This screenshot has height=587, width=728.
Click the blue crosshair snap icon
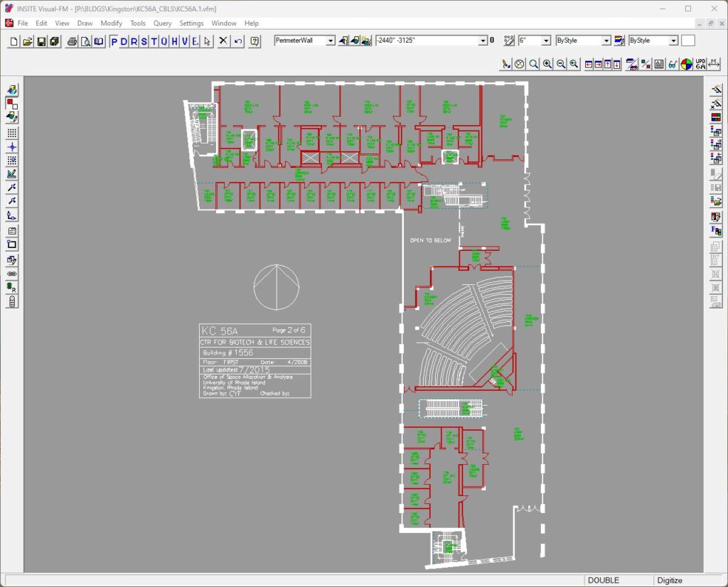(x=12, y=147)
